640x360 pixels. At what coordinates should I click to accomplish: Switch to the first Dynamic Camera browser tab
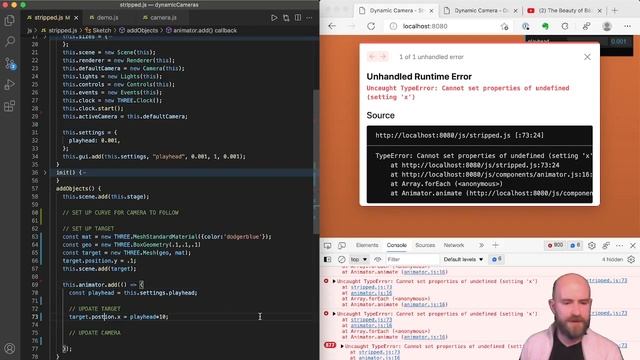[396, 11]
